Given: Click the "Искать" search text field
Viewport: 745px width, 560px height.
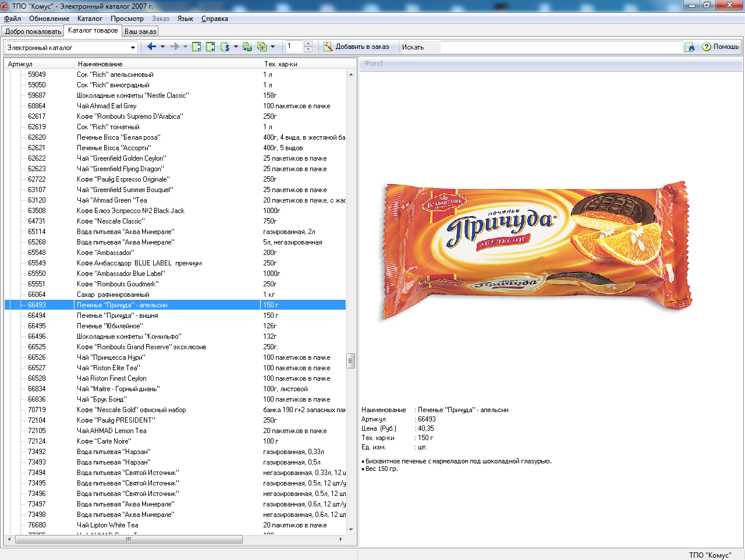Looking at the screenshot, I should [561, 47].
